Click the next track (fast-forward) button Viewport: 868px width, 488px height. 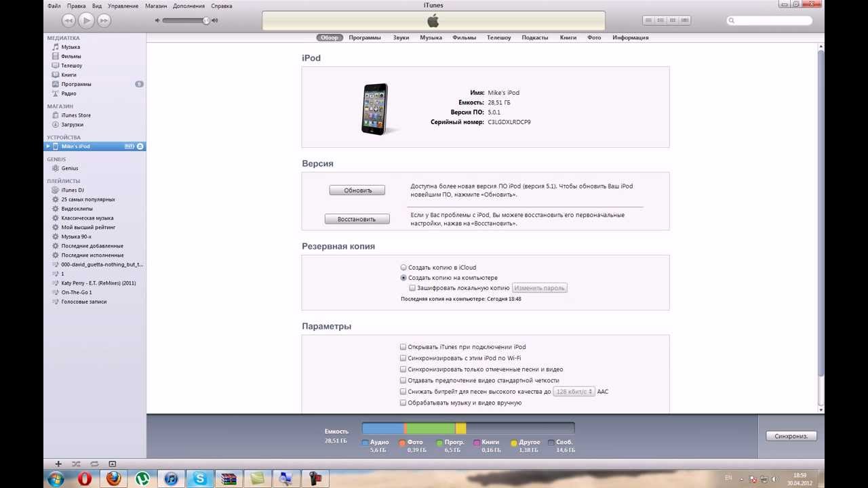[x=104, y=21]
